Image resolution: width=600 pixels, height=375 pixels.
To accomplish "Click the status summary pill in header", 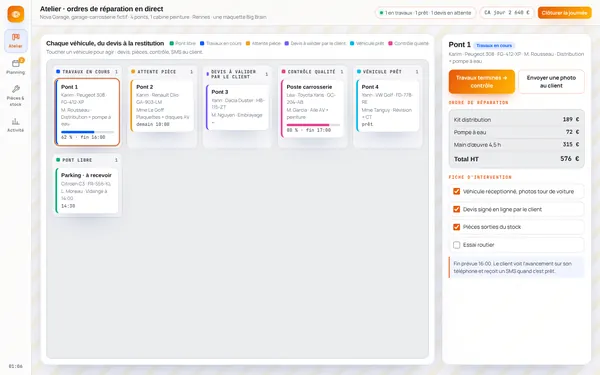I will tap(426, 13).
